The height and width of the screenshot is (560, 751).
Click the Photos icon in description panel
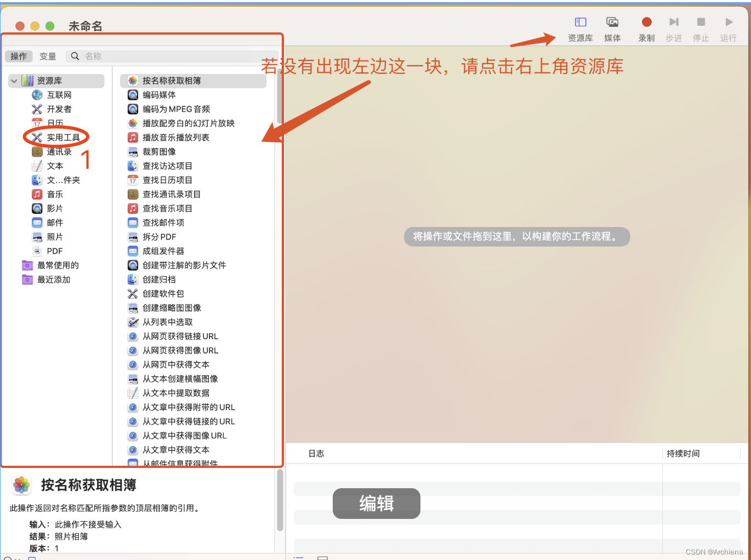tap(21, 485)
